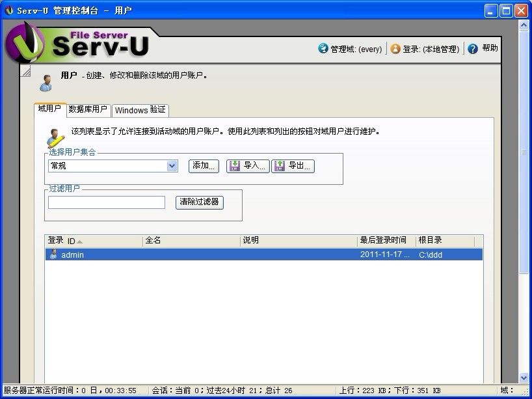Screen dimensions: 532x399
Task: Click the 登录 user icon in header
Action: click(x=395, y=49)
